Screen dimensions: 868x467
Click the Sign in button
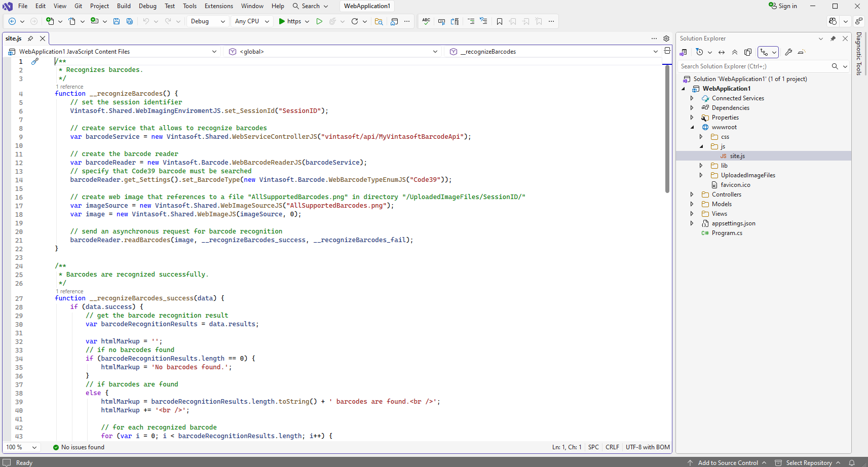pyautogui.click(x=783, y=6)
